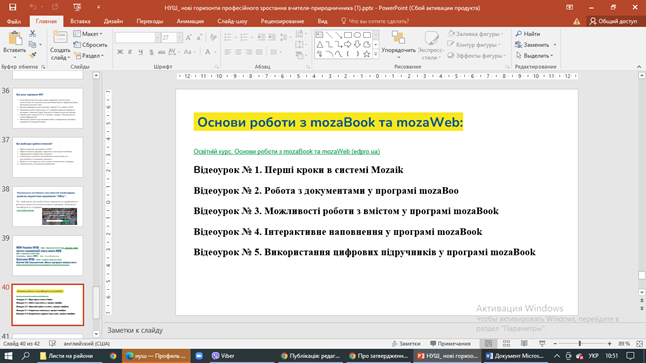Decrease list indent level icon

[261, 37]
